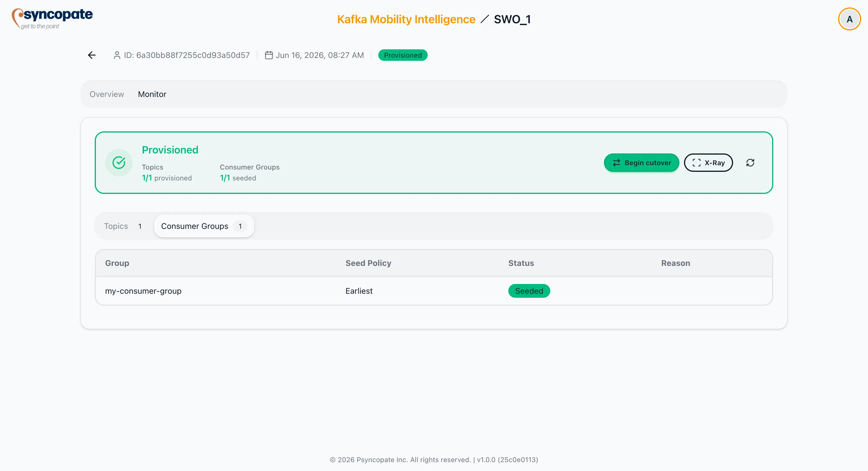Click the Psyncopate logo
Screen dimensions: 868x471
(52, 19)
